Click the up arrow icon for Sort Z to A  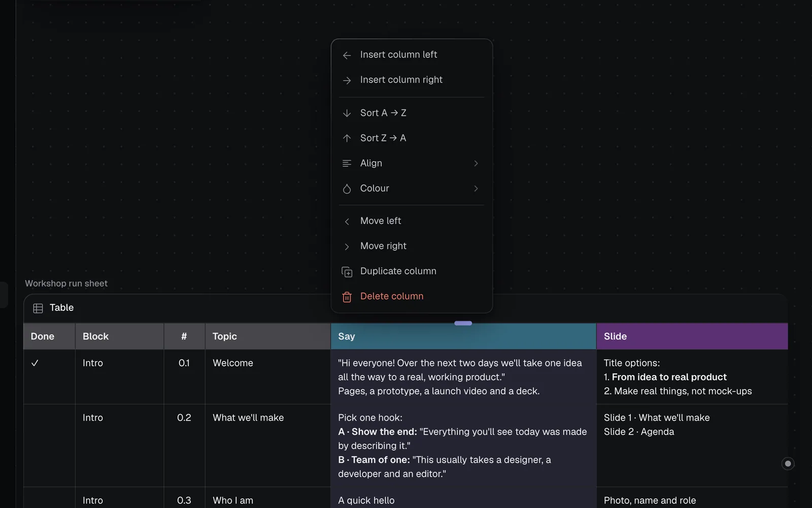click(347, 138)
